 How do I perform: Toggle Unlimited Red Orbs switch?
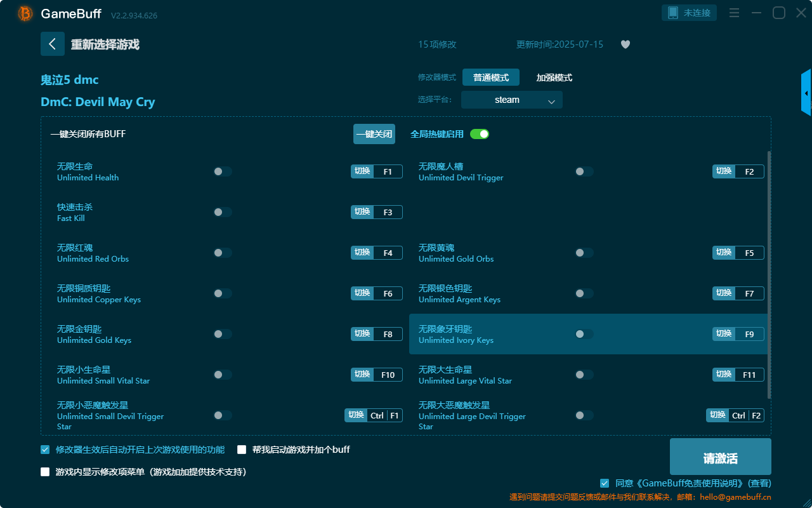click(223, 253)
